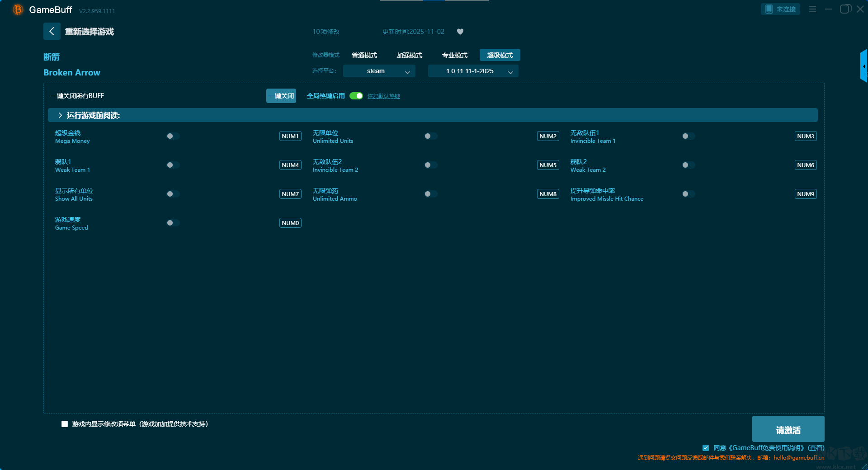Expand the blue side panel handle
868x470 pixels.
863,66
